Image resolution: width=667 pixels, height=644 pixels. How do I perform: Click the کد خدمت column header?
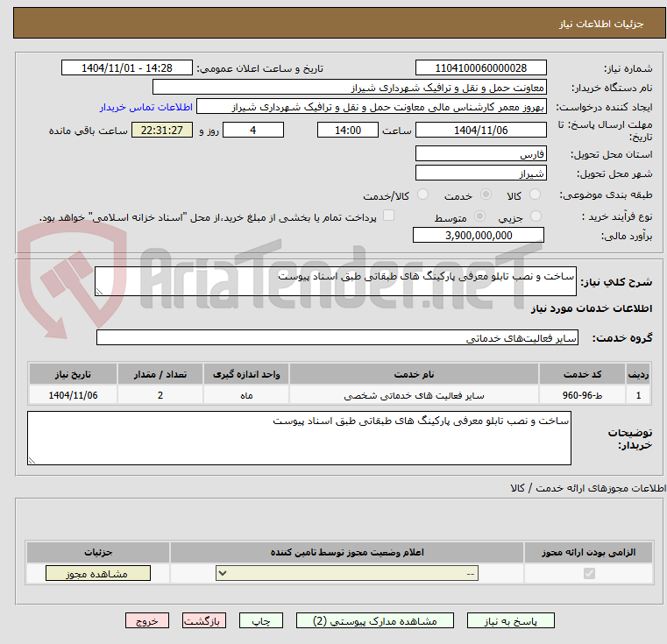(x=582, y=374)
